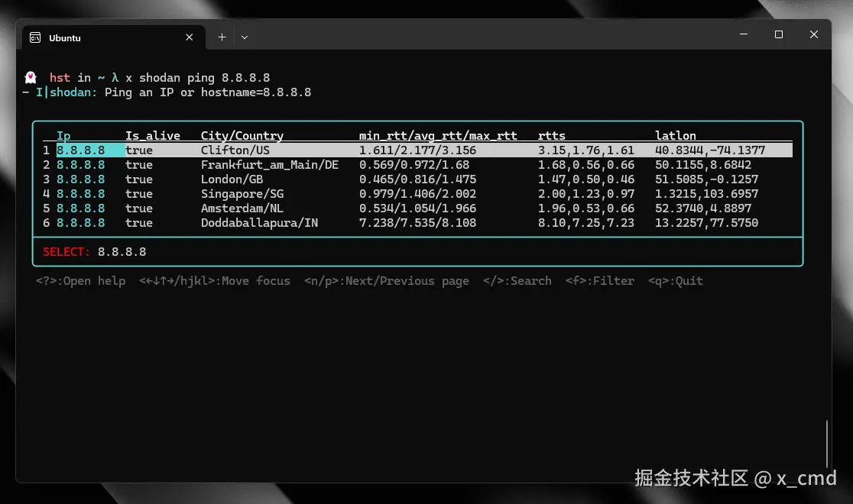Click the latlon value 13.2257,77.5750
853x504 pixels.
click(707, 223)
